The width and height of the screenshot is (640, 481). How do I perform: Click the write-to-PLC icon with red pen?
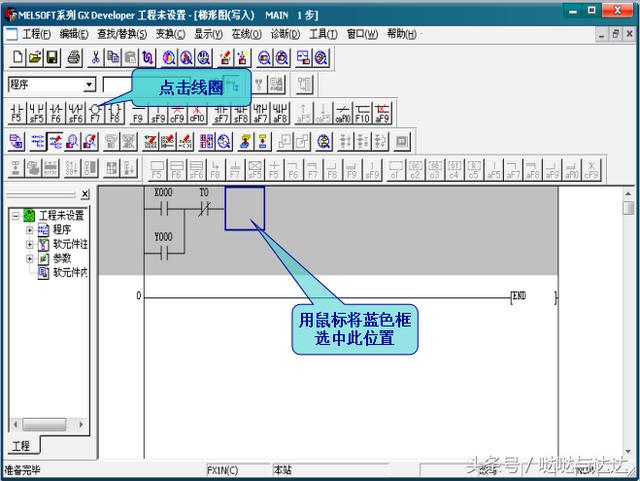[x=225, y=58]
